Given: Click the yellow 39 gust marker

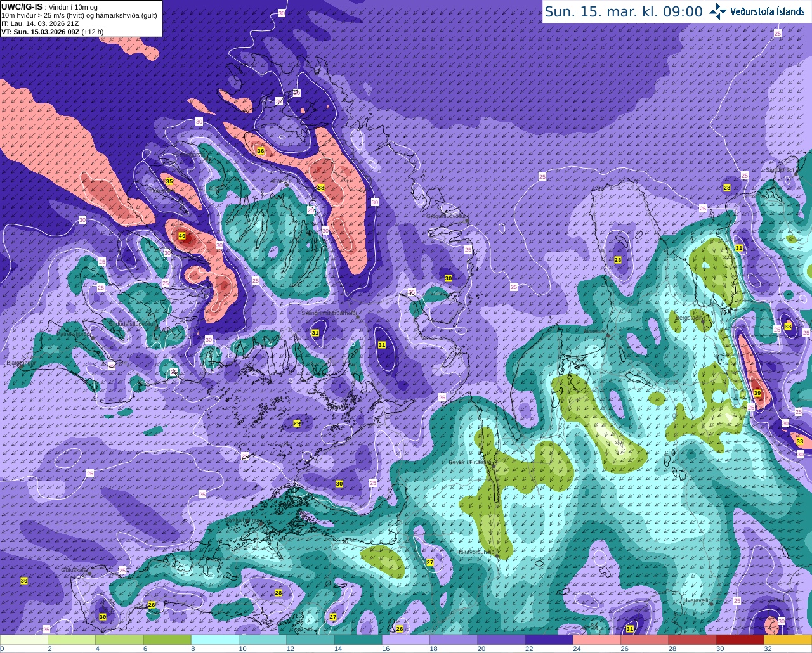Looking at the screenshot, I should click(x=757, y=394).
